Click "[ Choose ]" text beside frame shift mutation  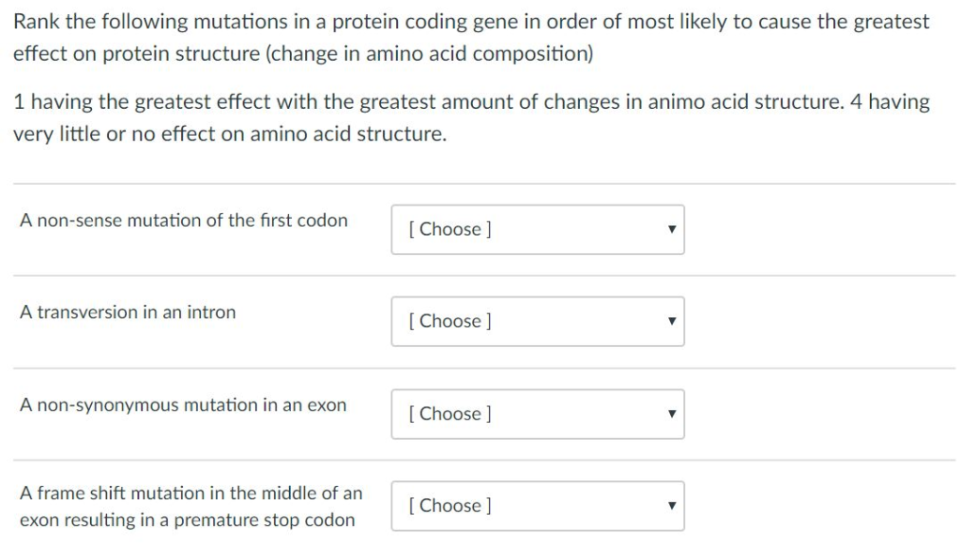tap(450, 506)
